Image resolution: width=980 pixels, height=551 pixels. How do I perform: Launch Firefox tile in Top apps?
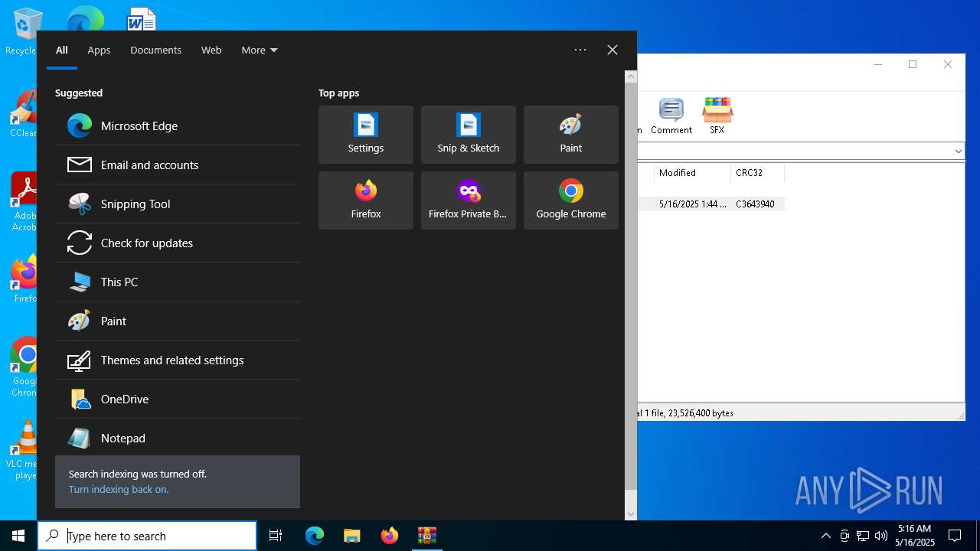(366, 201)
